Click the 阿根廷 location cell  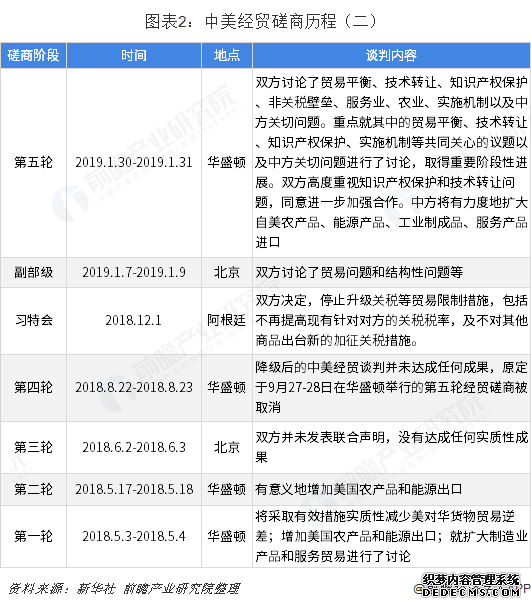[227, 321]
